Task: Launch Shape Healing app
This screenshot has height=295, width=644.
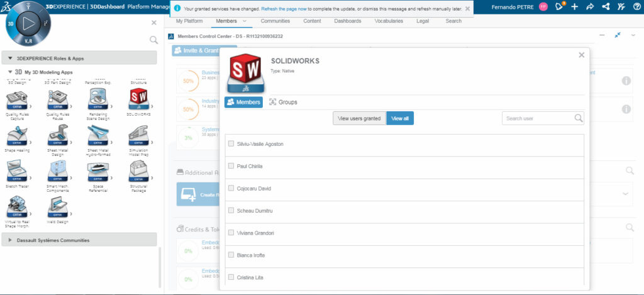Action: point(17,136)
